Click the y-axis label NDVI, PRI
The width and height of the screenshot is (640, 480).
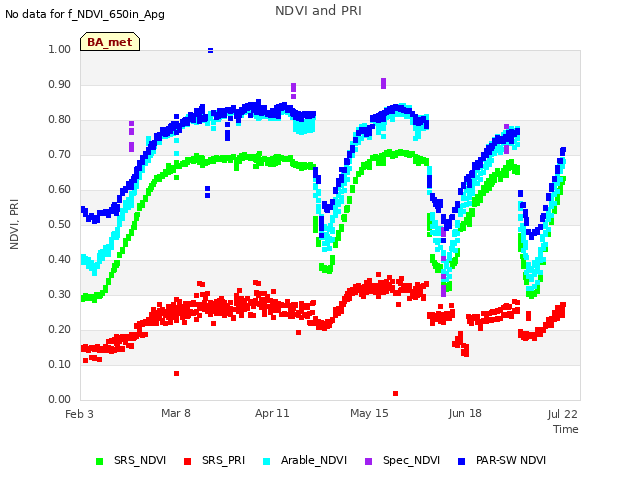14,224
